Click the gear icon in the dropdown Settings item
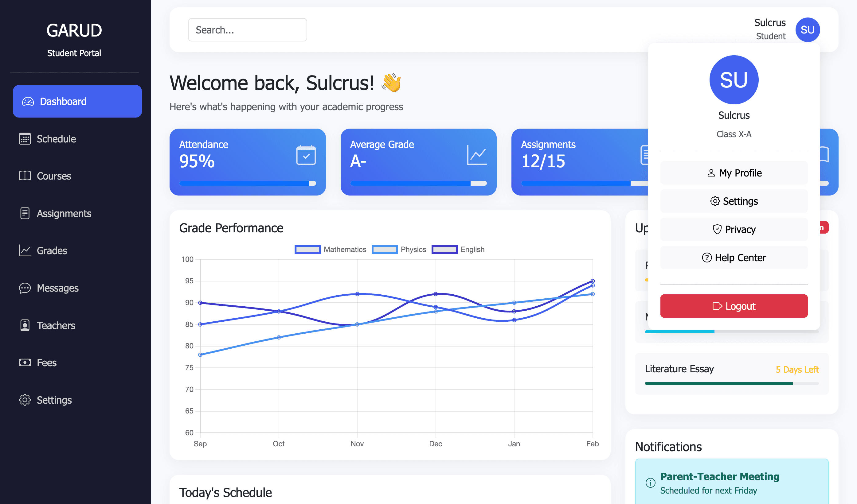The image size is (857, 504). coord(715,201)
